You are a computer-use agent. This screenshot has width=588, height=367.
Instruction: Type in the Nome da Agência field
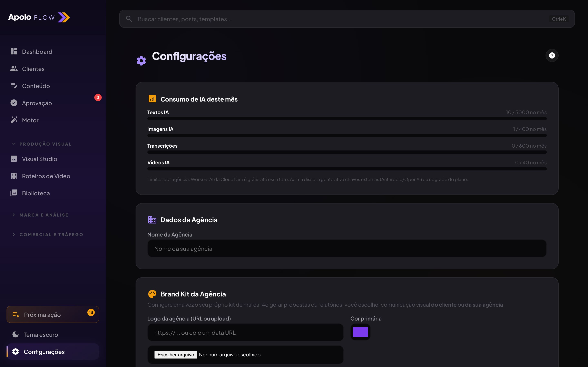347,248
